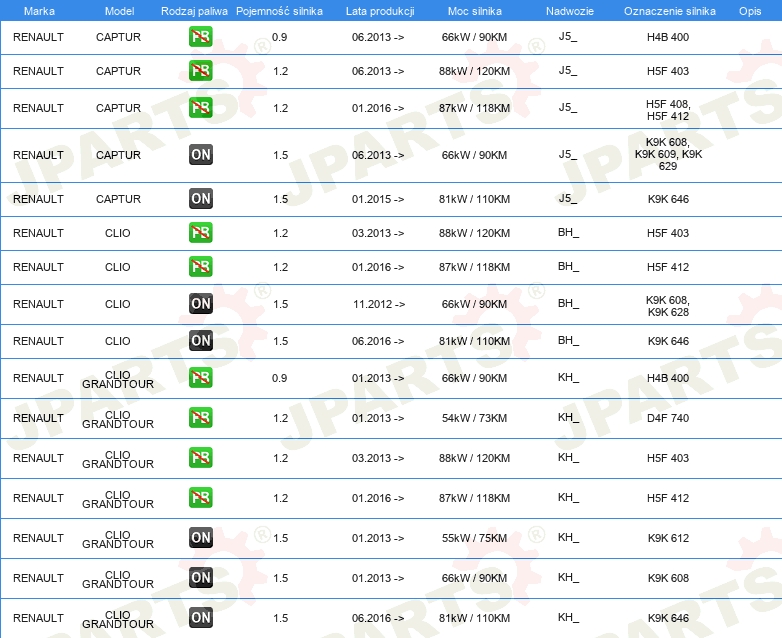Select 87kW / 118KM in Captur row
Screen dimensions: 782x638
[x=474, y=108]
